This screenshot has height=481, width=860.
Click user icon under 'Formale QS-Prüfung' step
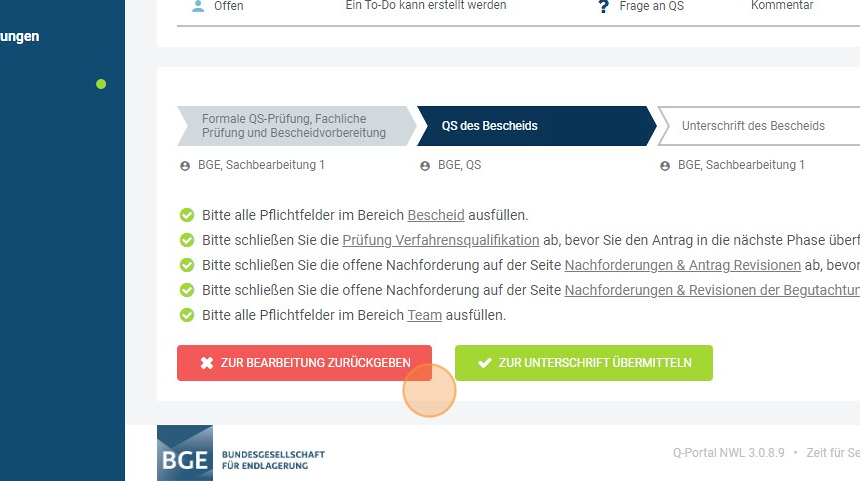point(185,166)
